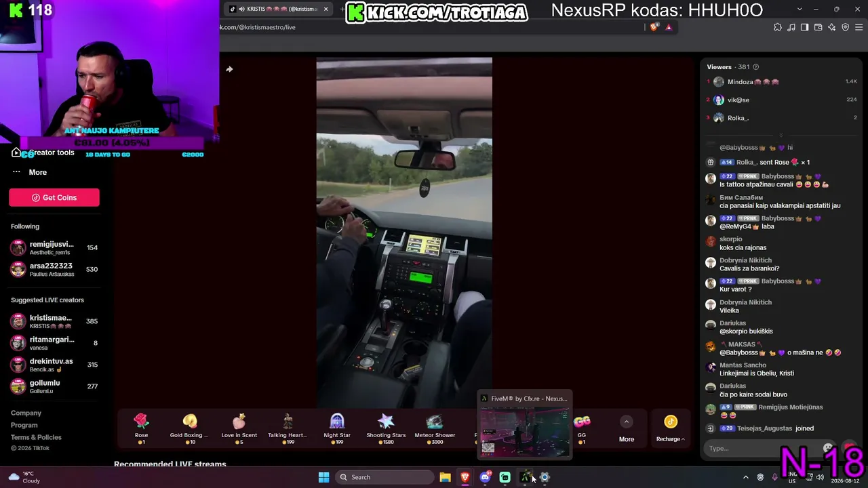The height and width of the screenshot is (488, 868).
Task: Send the GG gift
Action: 581,428
